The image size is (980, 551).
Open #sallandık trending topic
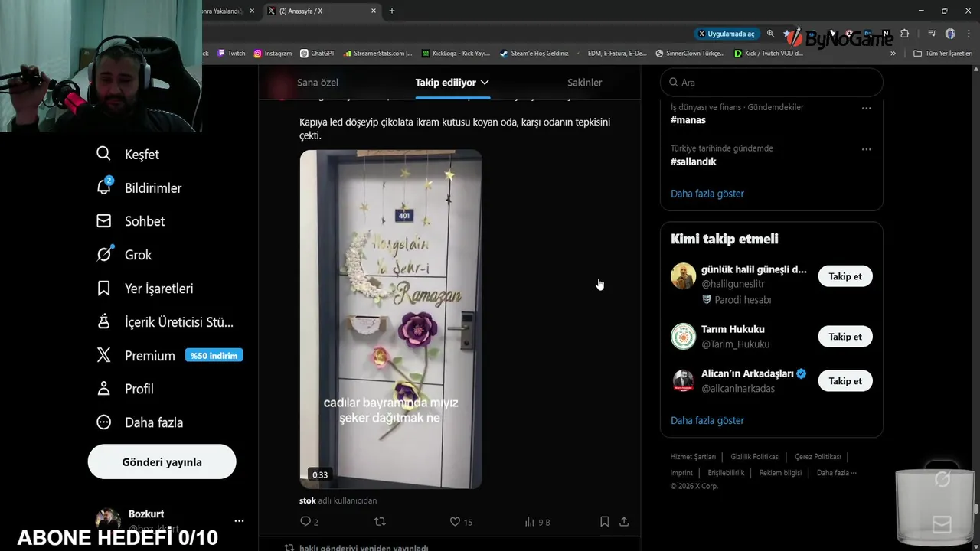(694, 161)
